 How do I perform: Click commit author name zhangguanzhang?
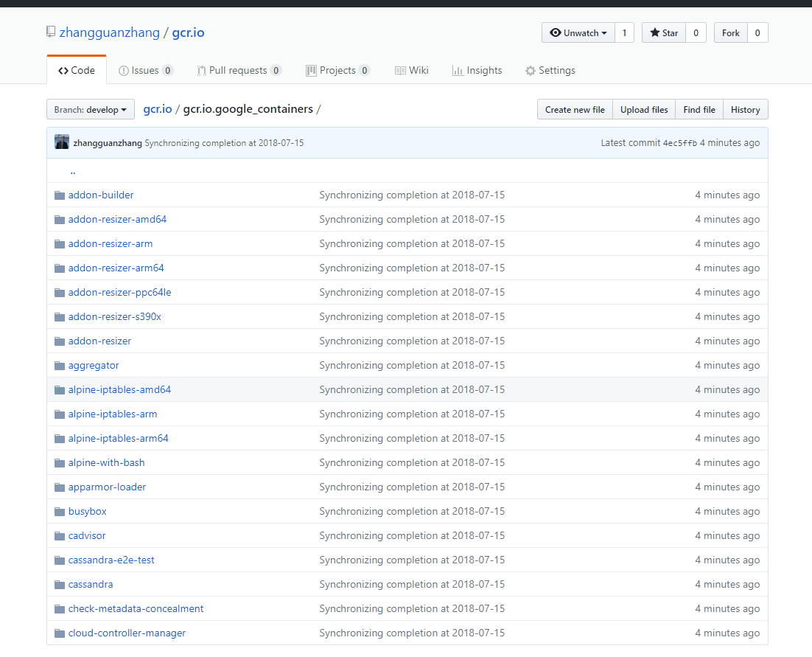coord(108,143)
